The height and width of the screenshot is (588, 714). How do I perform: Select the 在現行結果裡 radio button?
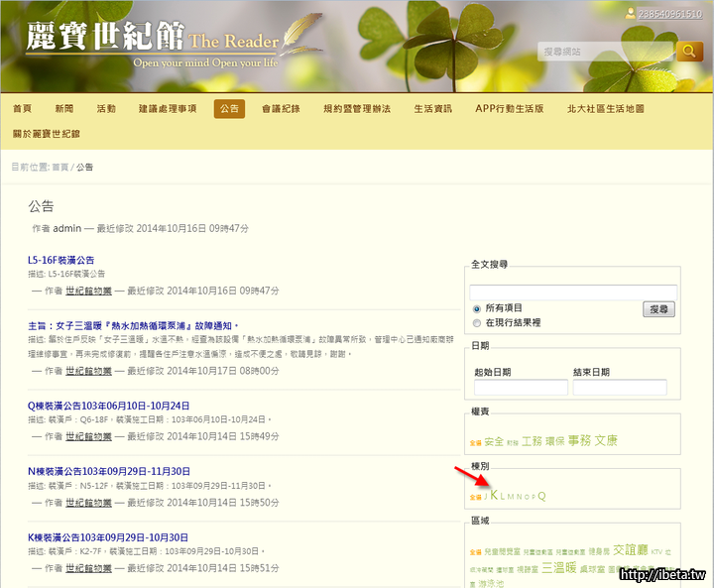point(477,322)
